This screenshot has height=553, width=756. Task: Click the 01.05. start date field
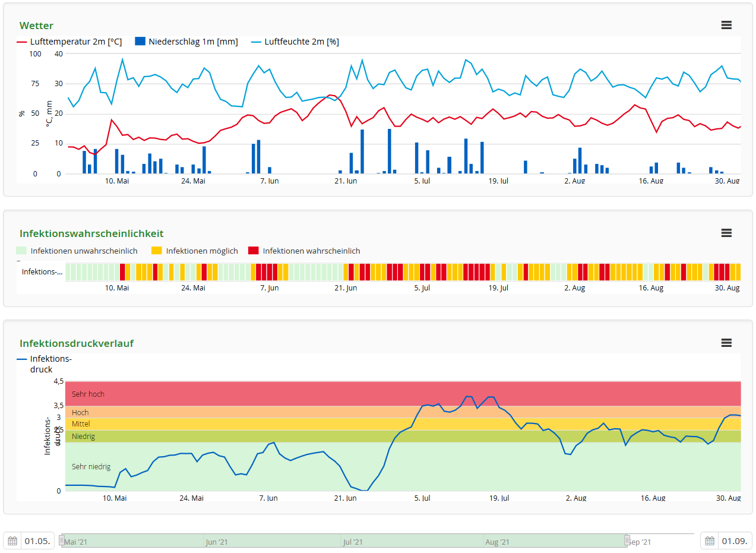point(37,541)
